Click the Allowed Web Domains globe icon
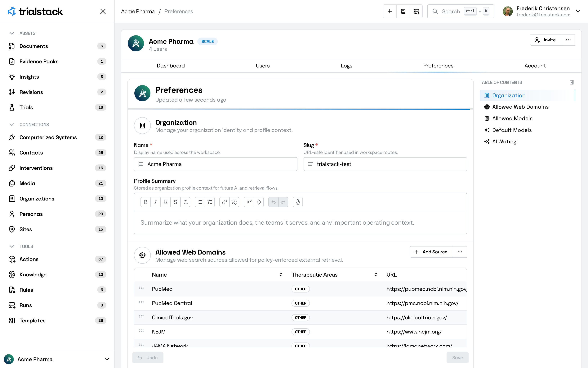The height and width of the screenshot is (368, 588). click(142, 255)
